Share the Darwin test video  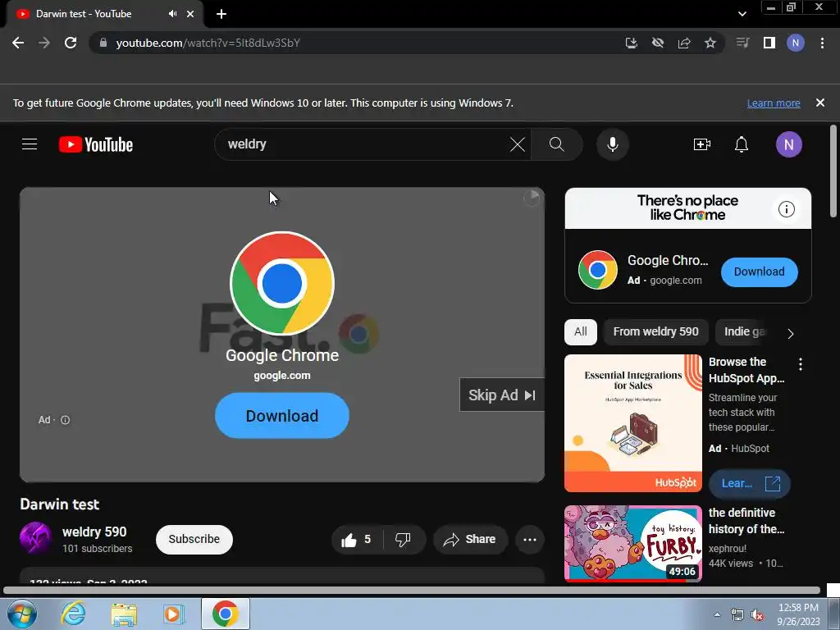[470, 540]
